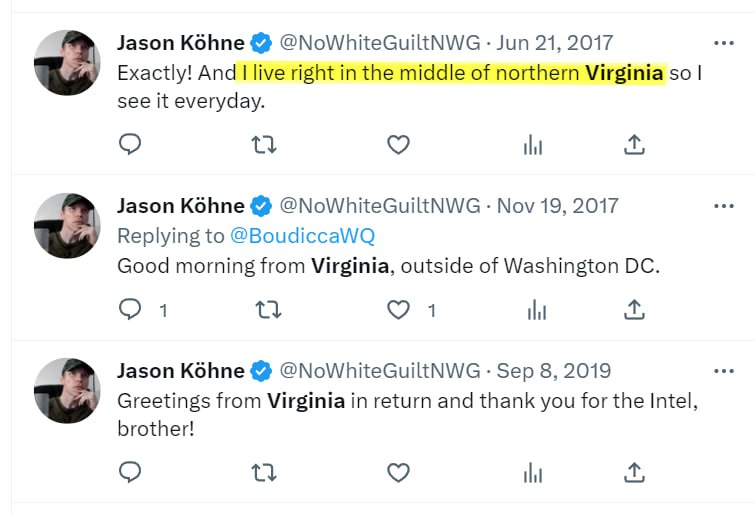This screenshot has width=755, height=516.
Task: Like the Sep 8, 2019 tweet
Action: [398, 473]
